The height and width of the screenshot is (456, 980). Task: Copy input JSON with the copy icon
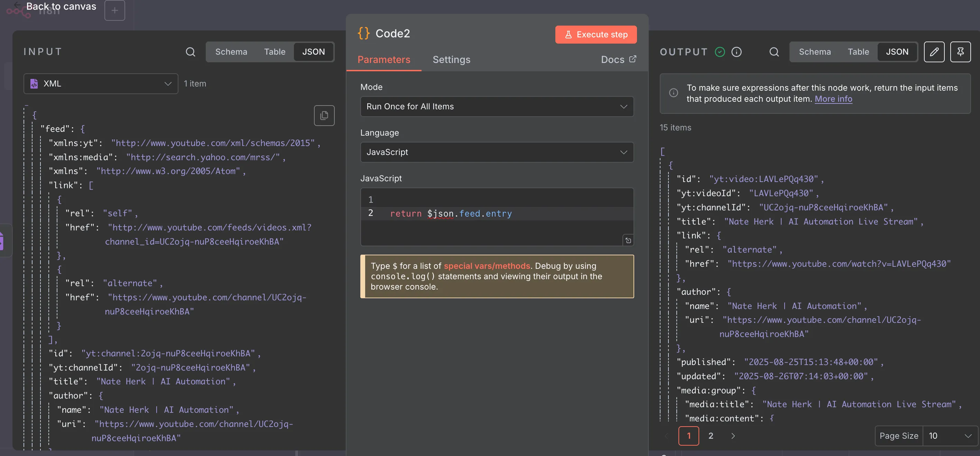point(324,115)
